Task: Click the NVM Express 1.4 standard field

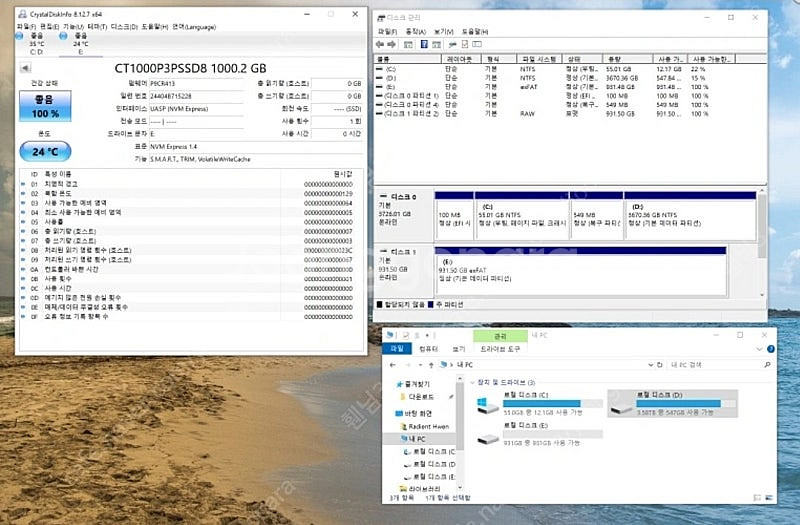Action: [255, 146]
